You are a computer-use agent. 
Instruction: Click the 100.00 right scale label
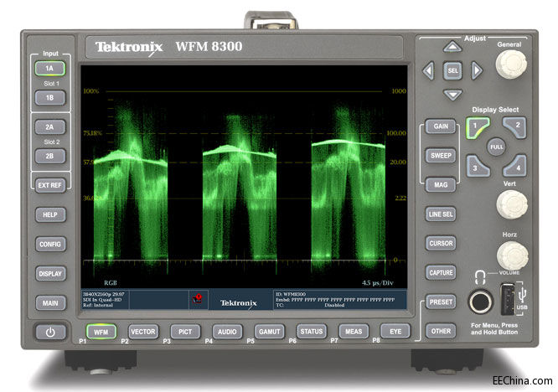(x=396, y=133)
